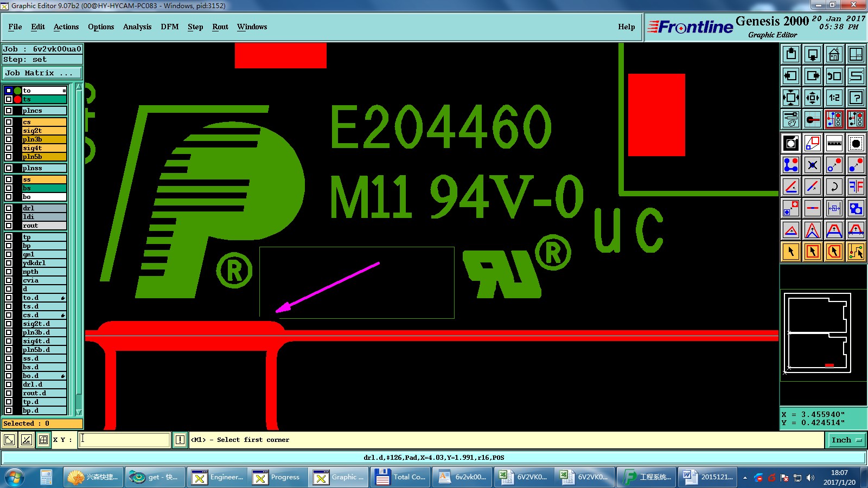Image resolution: width=868 pixels, height=488 pixels.
Task: Click the question mark query icon
Action: (856, 98)
